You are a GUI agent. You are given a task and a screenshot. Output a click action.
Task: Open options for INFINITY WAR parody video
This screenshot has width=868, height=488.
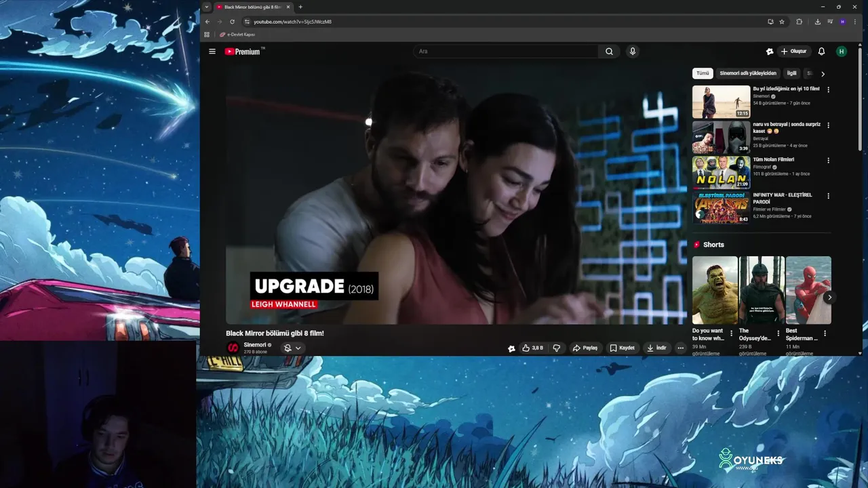pyautogui.click(x=828, y=196)
